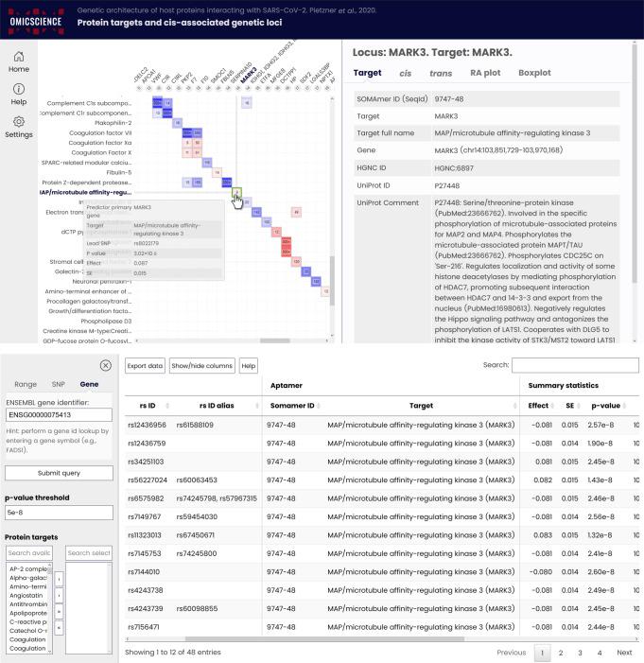Select the Range query tab
Image resolution: width=644 pixels, height=663 pixels.
(26, 384)
